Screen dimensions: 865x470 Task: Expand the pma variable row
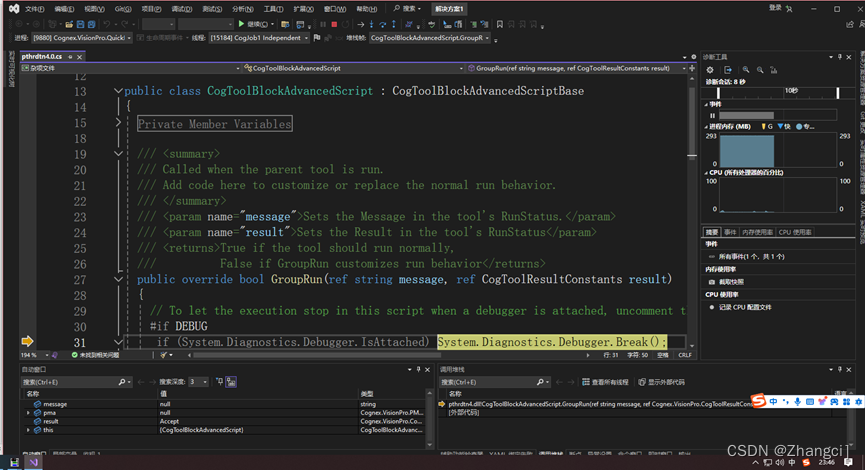(x=28, y=413)
